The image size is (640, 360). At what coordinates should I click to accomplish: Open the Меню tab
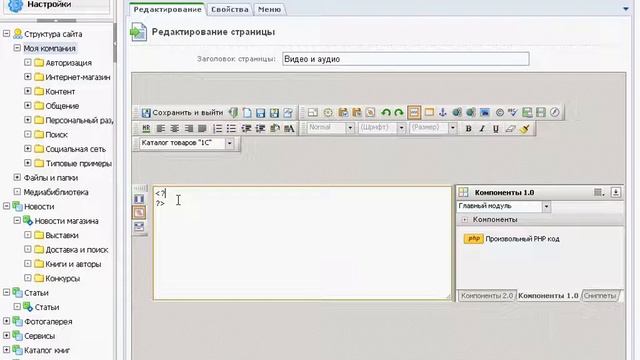269,9
